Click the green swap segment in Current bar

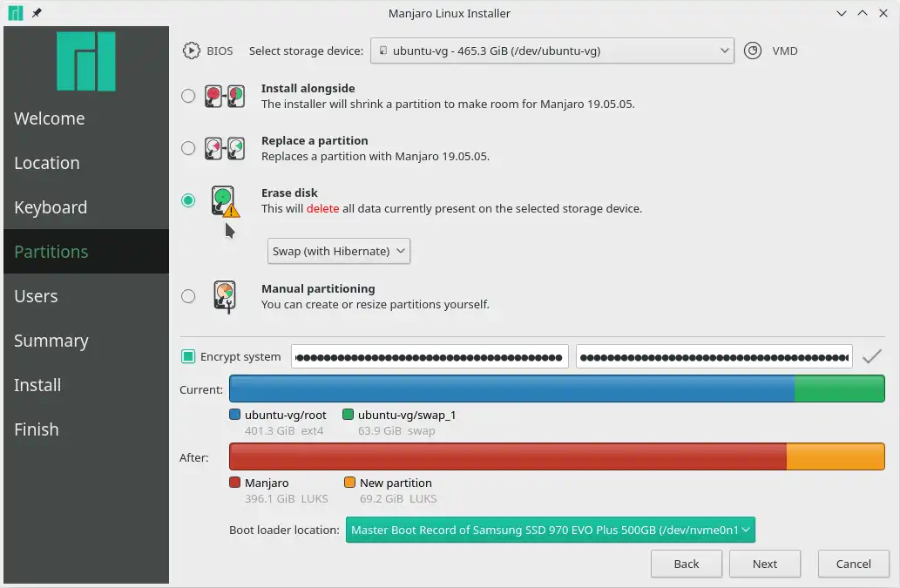click(x=840, y=389)
